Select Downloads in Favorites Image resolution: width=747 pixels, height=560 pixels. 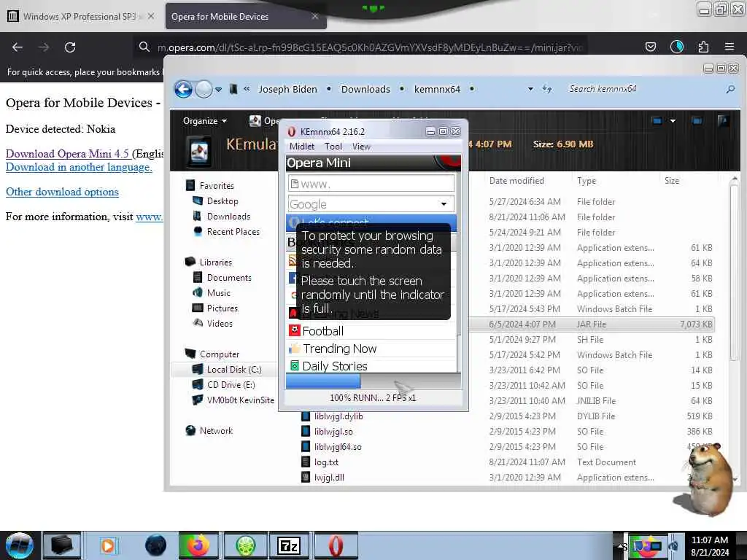[x=228, y=216]
